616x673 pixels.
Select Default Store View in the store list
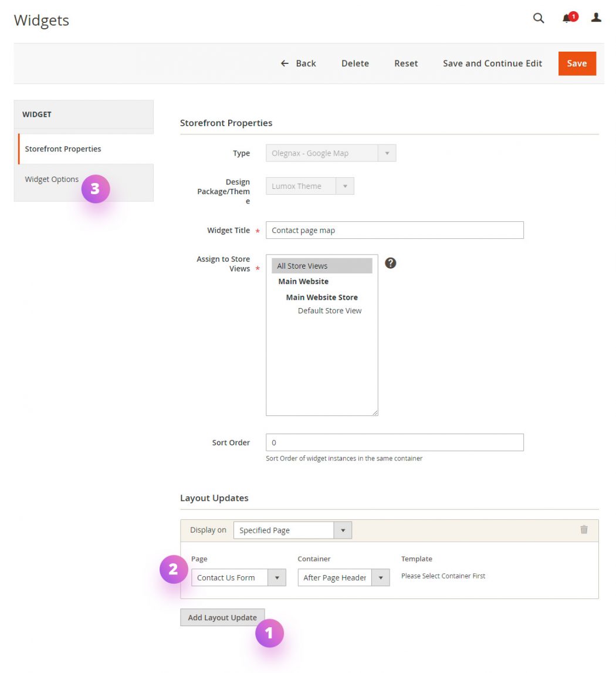tap(329, 310)
